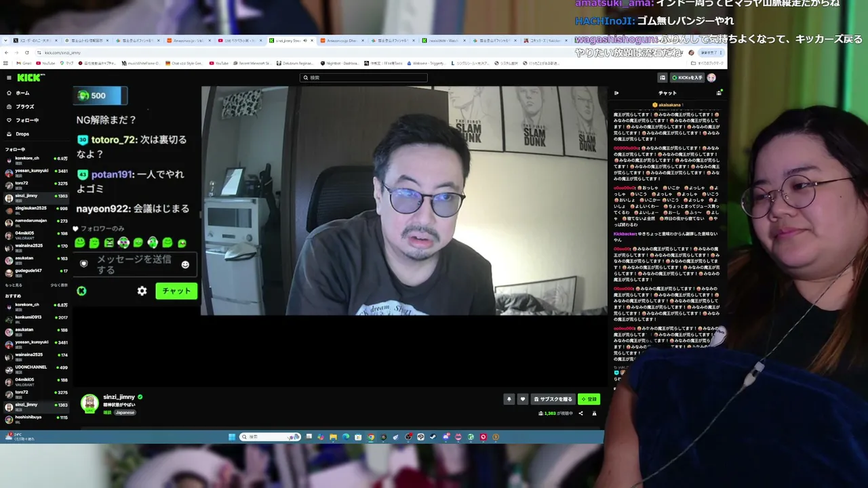Toggle the notification bell for sinzi_jimny
Screen dimensions: 868x488
click(509, 399)
